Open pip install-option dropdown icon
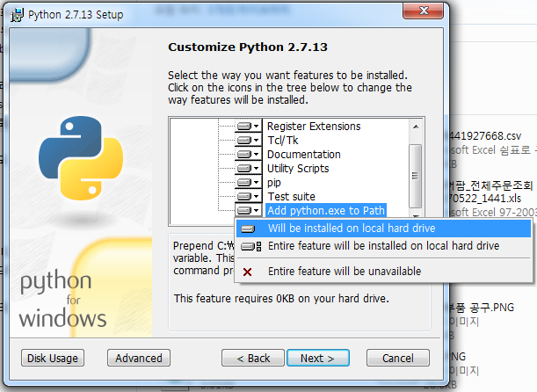This screenshot has height=392, width=537. coord(249,182)
